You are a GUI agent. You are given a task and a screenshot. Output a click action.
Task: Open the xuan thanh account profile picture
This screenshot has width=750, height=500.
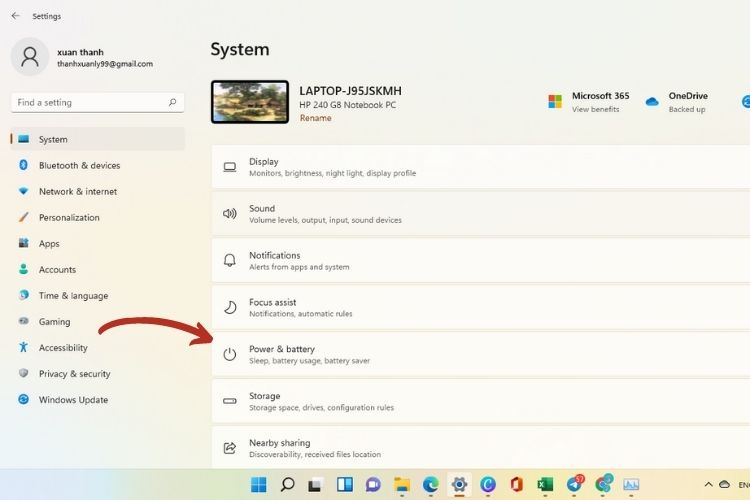[x=30, y=57]
